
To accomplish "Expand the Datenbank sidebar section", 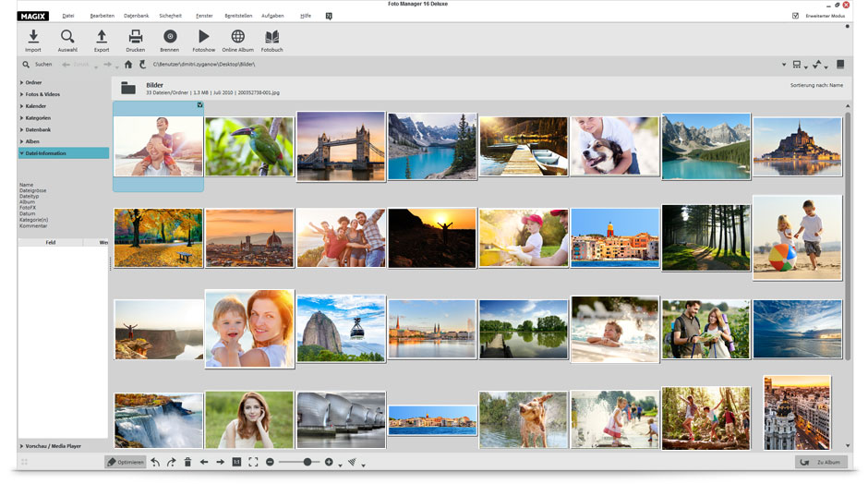I will click(x=21, y=129).
